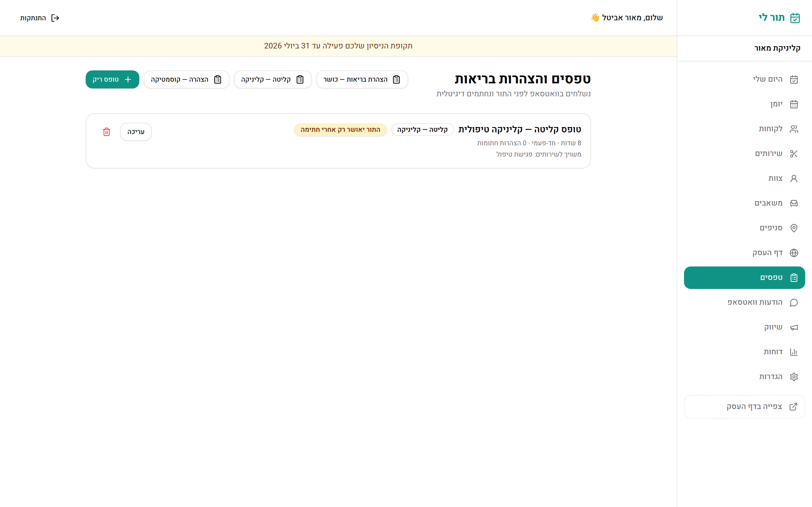Click the טופס ריק button
The height and width of the screenshot is (507, 812).
tap(112, 79)
